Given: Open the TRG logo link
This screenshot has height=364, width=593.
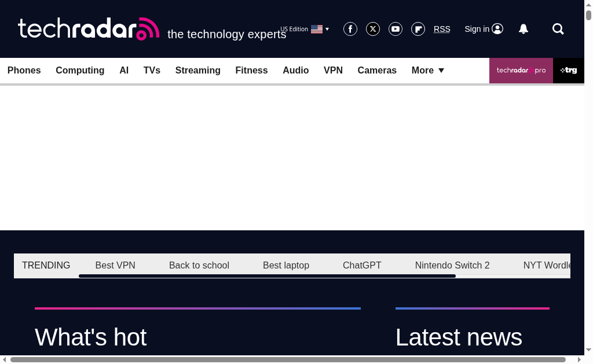Looking at the screenshot, I should 569,70.
